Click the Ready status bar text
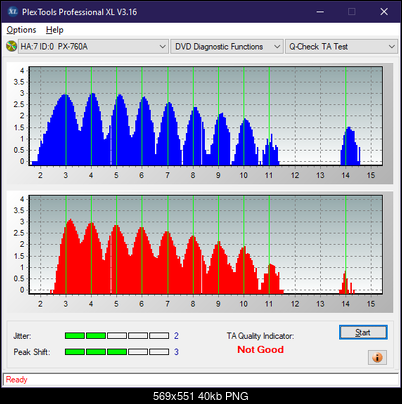 click(17, 380)
